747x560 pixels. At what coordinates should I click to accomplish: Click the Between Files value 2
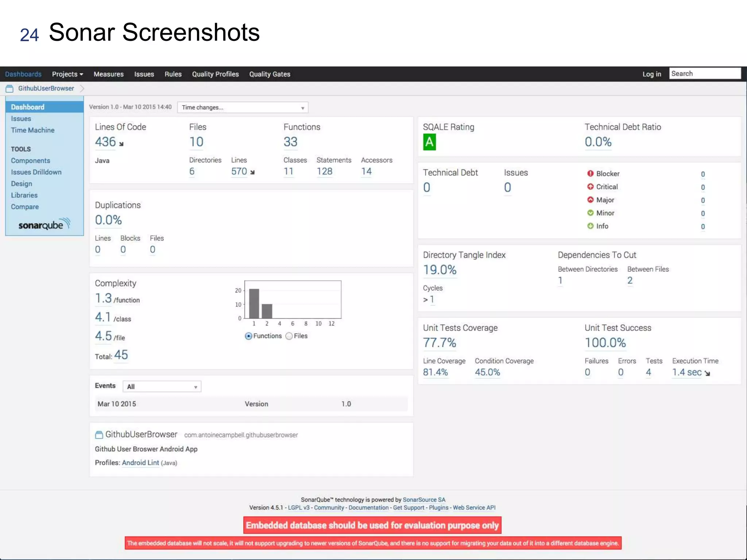[x=630, y=280]
